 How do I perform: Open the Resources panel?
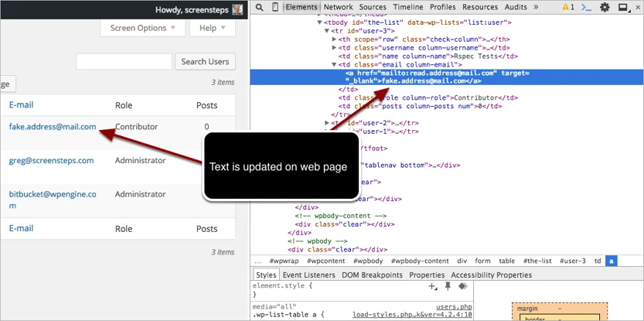[479, 7]
